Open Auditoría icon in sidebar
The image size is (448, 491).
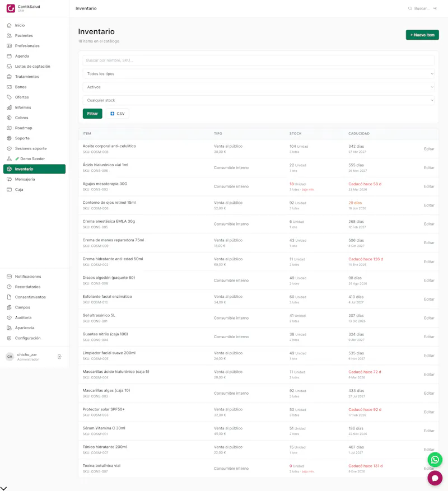pos(9,317)
